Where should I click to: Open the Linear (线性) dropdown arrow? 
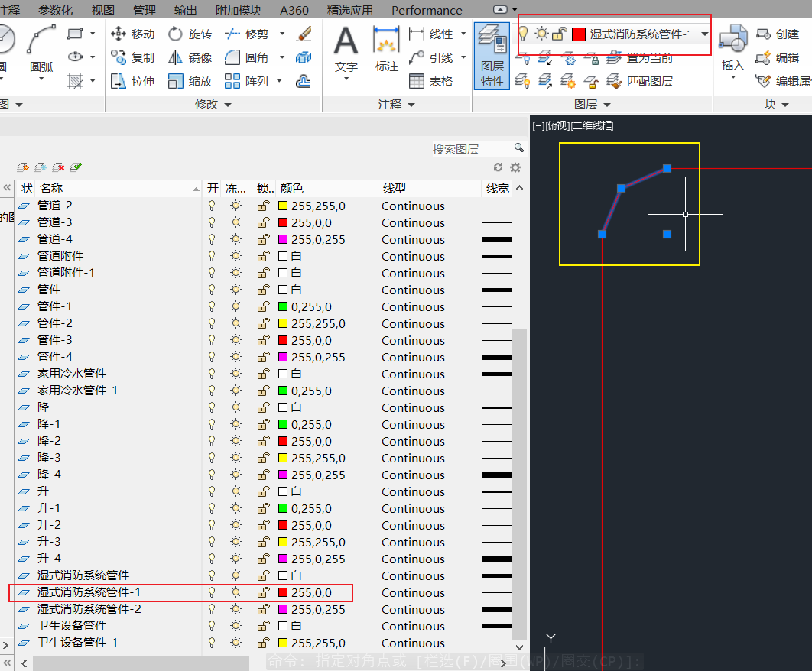(x=463, y=34)
